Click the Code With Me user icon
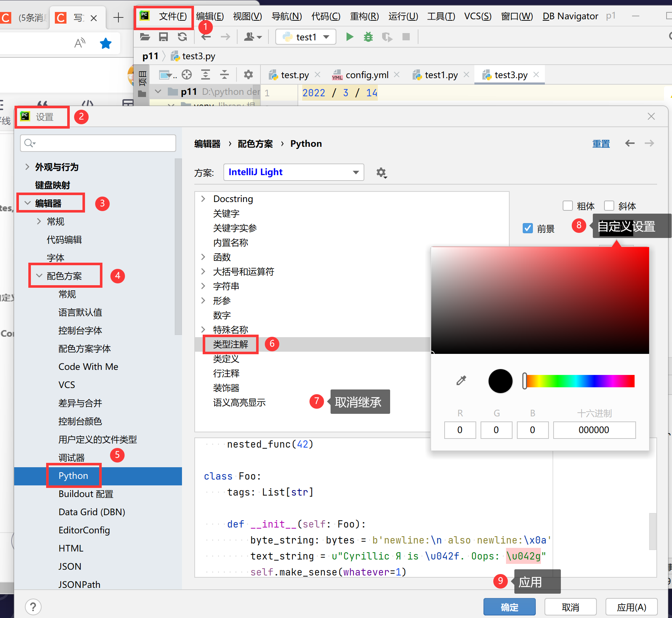Image resolution: width=672 pixels, height=618 pixels. point(253,37)
